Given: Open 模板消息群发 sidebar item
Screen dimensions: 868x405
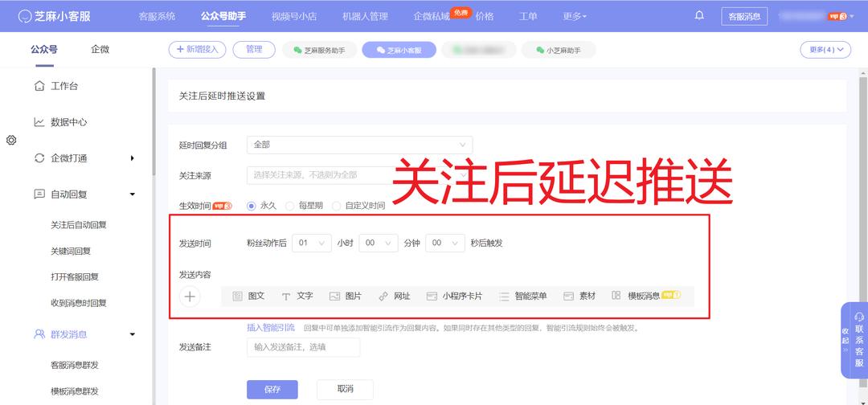Looking at the screenshot, I should (75, 391).
